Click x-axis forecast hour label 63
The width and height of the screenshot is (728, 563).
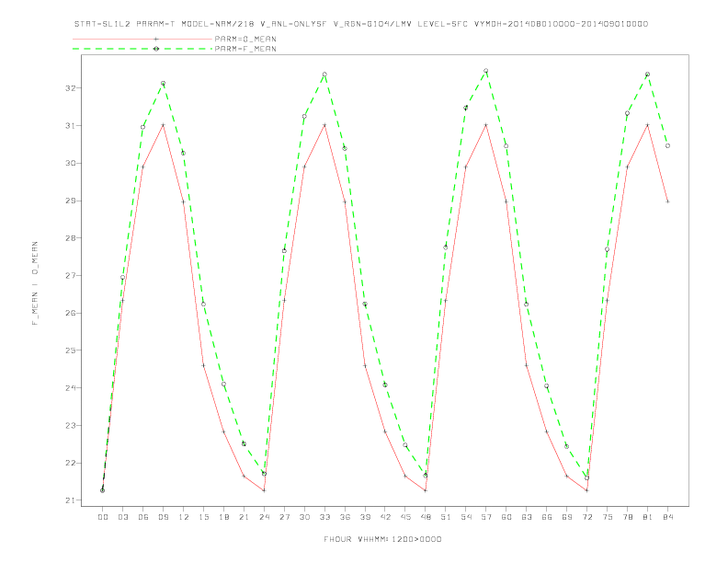pyautogui.click(x=527, y=517)
